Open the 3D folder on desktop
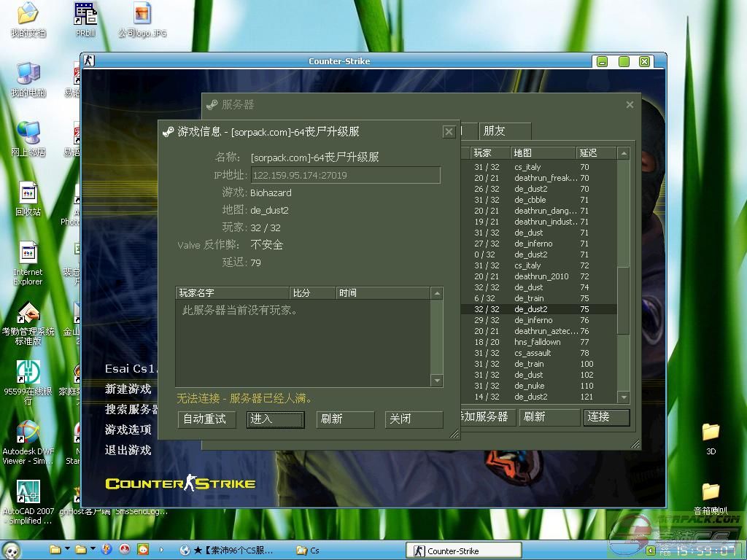Viewport: 747px width, 560px height. [711, 434]
